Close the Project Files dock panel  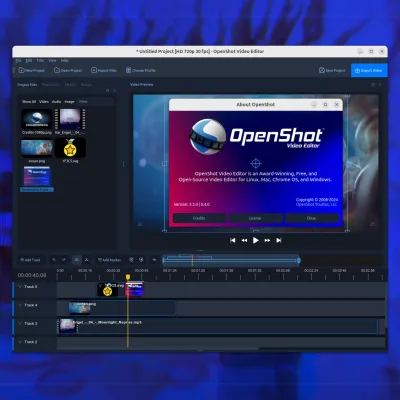pyautogui.click(x=114, y=90)
